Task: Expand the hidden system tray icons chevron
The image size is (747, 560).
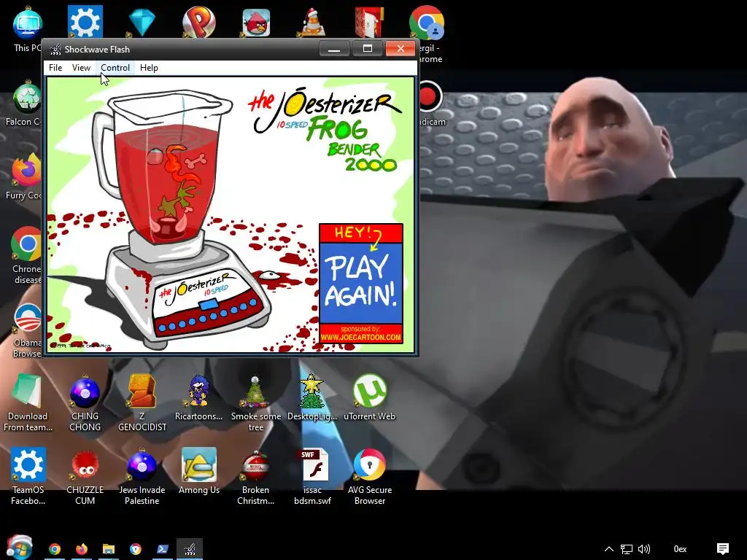Action: tap(609, 549)
